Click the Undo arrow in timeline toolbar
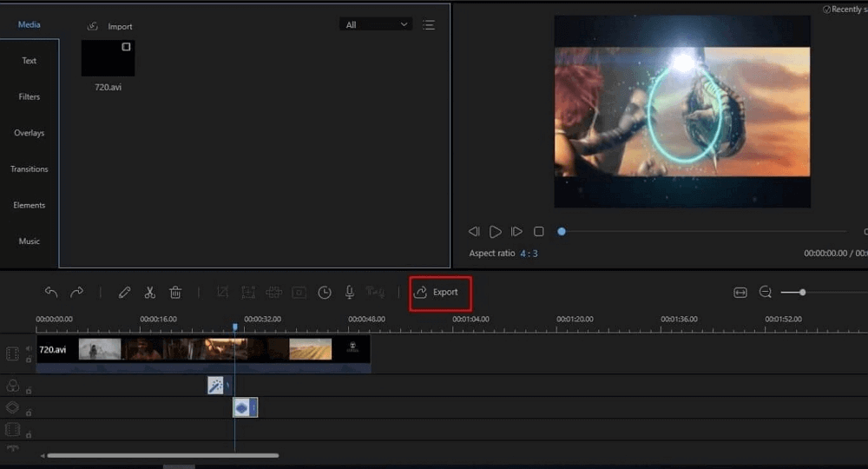 click(51, 293)
